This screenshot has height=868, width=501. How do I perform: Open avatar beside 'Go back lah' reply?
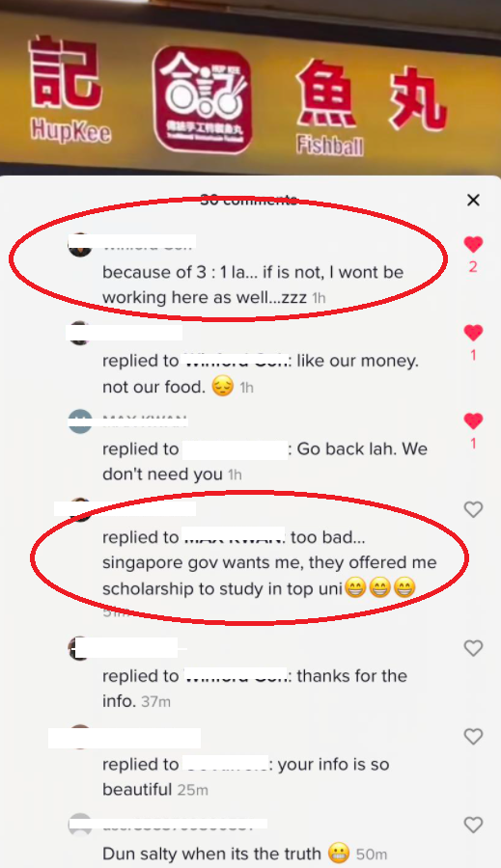click(x=80, y=421)
